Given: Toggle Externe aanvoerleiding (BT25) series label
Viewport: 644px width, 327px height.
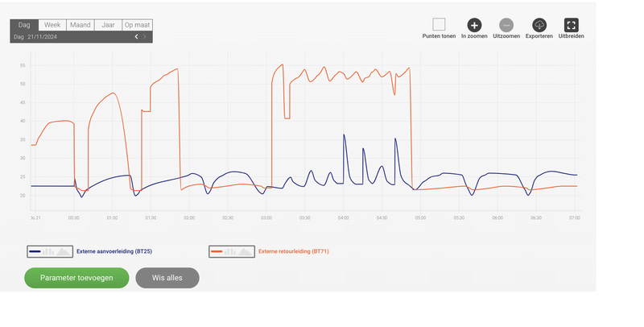Looking at the screenshot, I should pos(114,251).
